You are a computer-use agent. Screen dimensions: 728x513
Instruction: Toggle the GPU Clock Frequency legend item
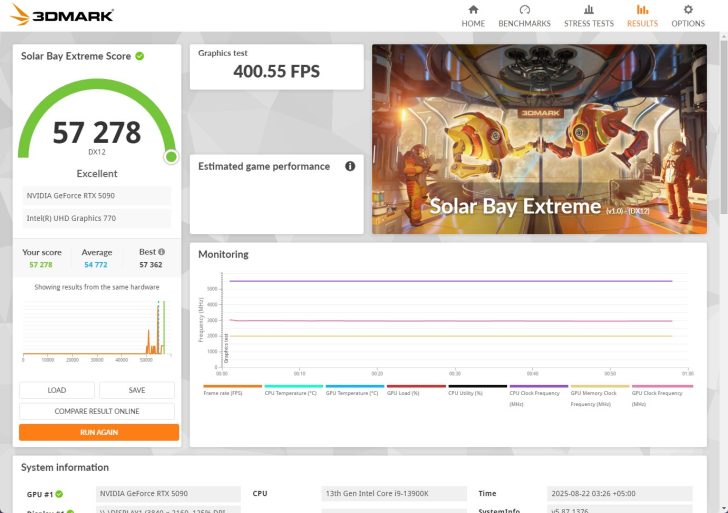point(662,396)
